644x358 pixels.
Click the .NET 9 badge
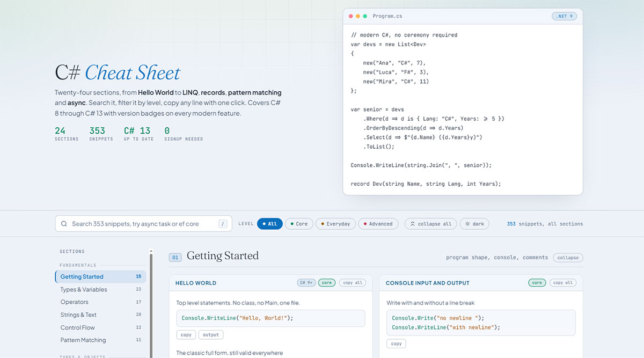click(x=564, y=16)
